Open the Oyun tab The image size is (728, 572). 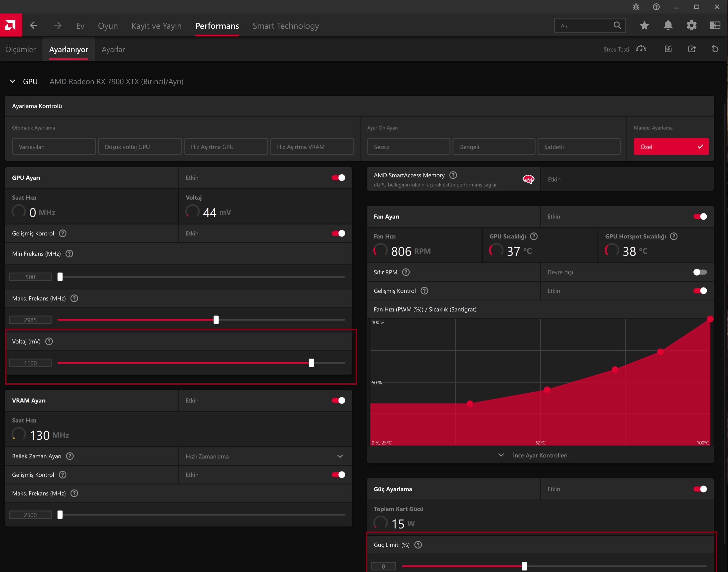[x=108, y=26]
